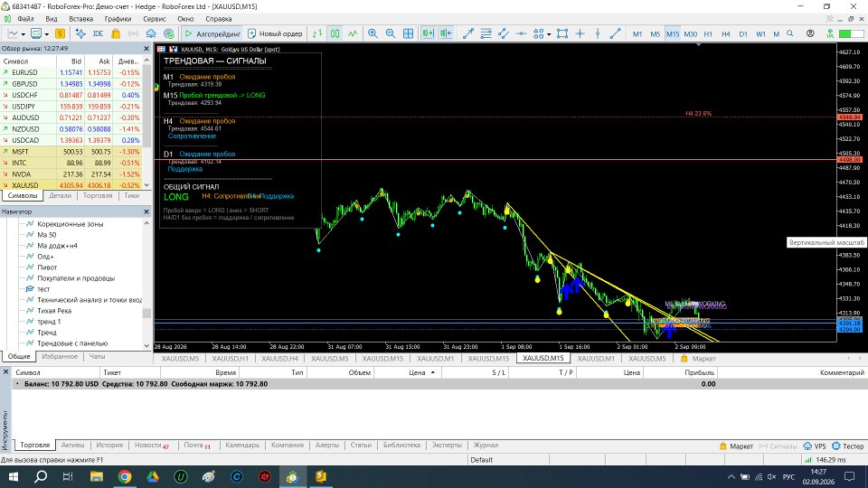Screen dimensions: 868x488
Task: Open the Тестер button in toolbox
Action: pyautogui.click(x=848, y=446)
